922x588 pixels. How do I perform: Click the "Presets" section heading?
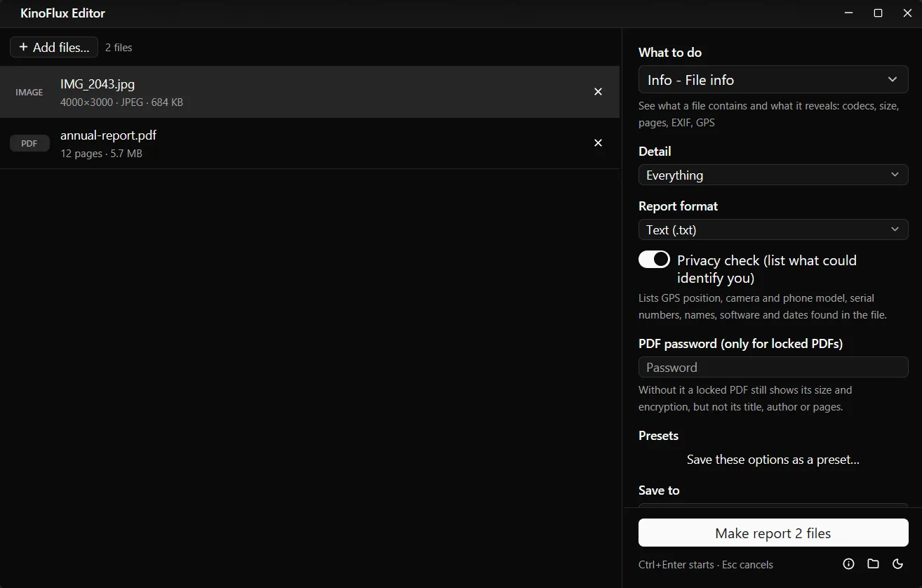[658, 436]
